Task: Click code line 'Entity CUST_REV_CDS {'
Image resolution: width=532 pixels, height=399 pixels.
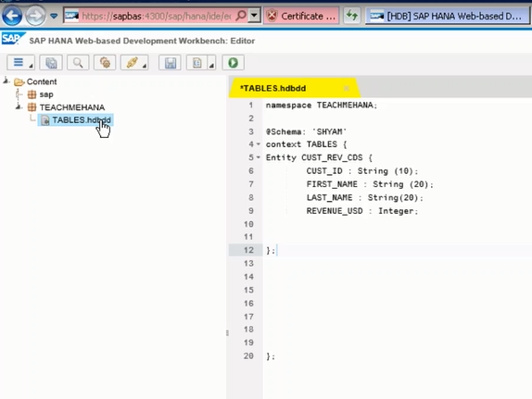Action: 319,157
